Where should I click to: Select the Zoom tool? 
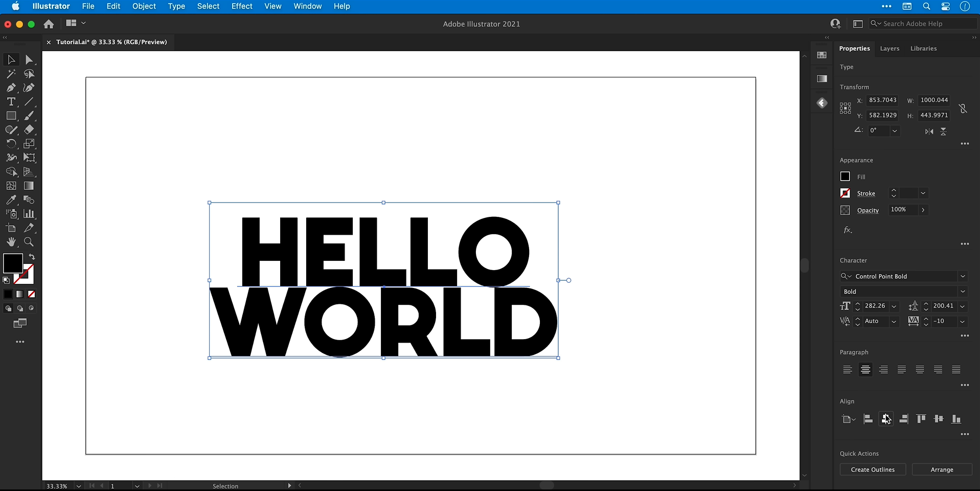tap(29, 242)
